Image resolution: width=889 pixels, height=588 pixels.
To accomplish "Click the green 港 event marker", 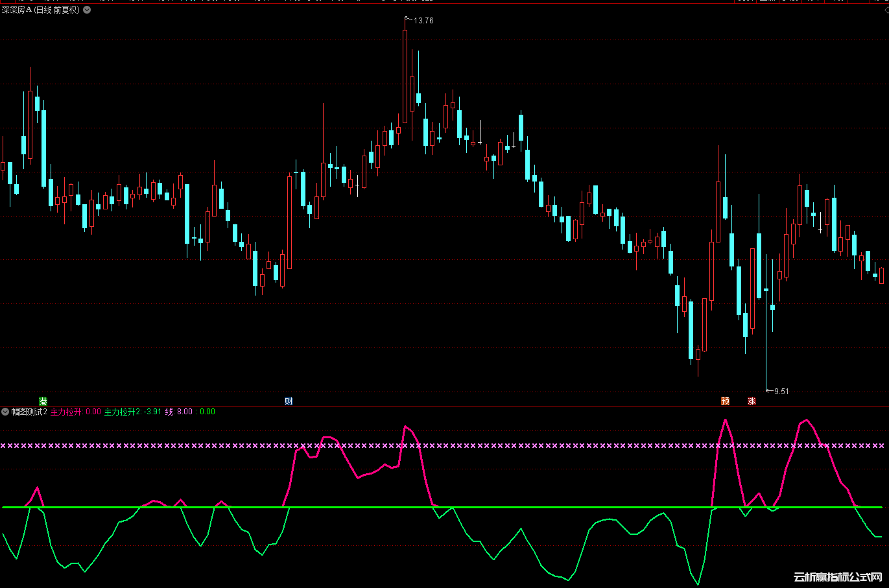I will point(43,401).
